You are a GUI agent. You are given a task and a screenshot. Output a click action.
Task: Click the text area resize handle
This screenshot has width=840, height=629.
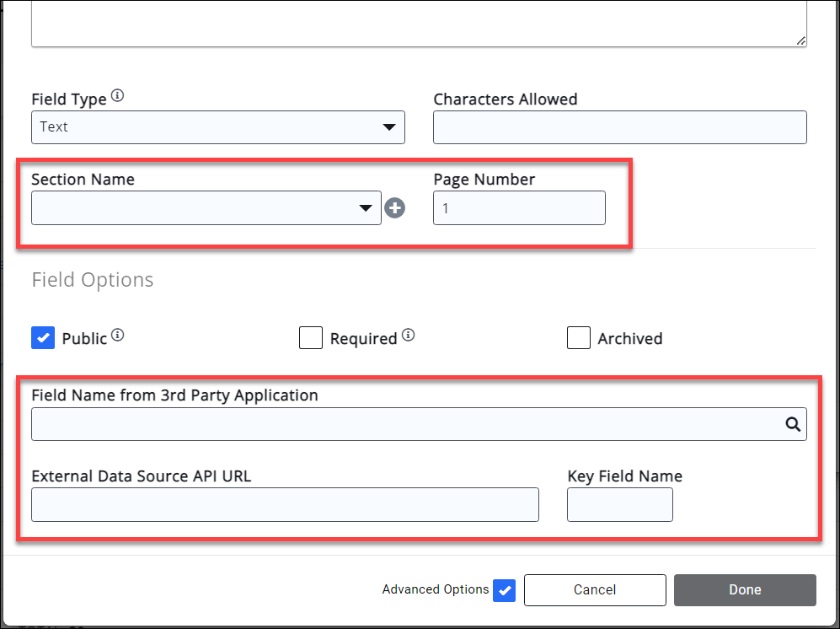(x=800, y=40)
